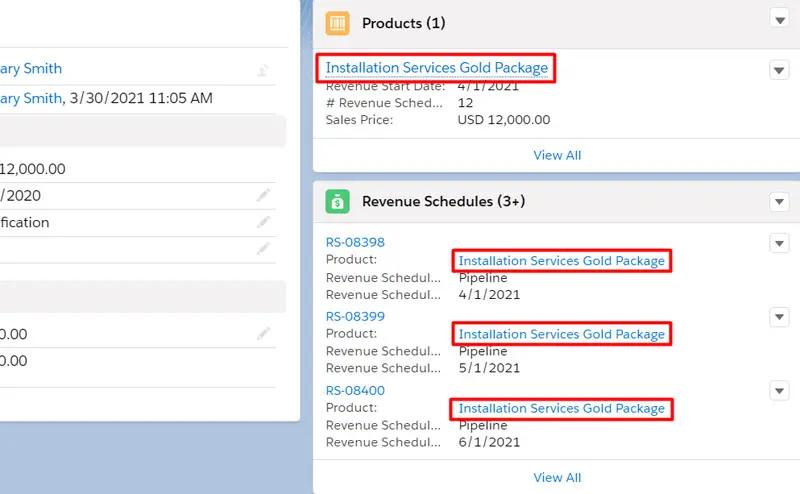The image size is (800, 494).
Task: Open the row actions dropdown for RS-08400
Action: (x=779, y=391)
